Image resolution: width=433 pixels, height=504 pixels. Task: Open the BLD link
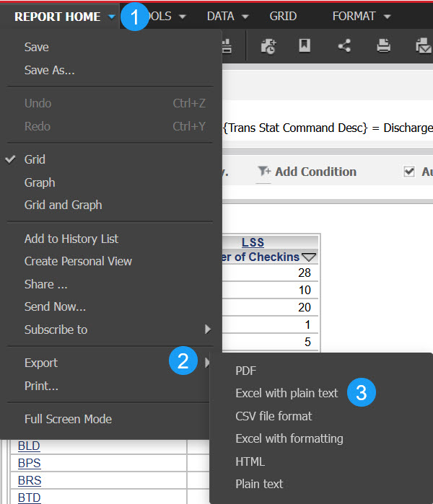29,446
